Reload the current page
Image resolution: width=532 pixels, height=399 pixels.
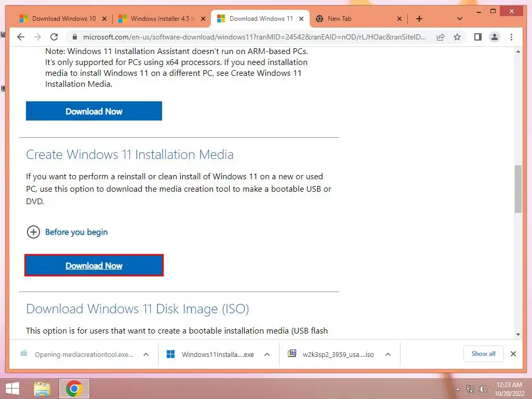[x=54, y=37]
